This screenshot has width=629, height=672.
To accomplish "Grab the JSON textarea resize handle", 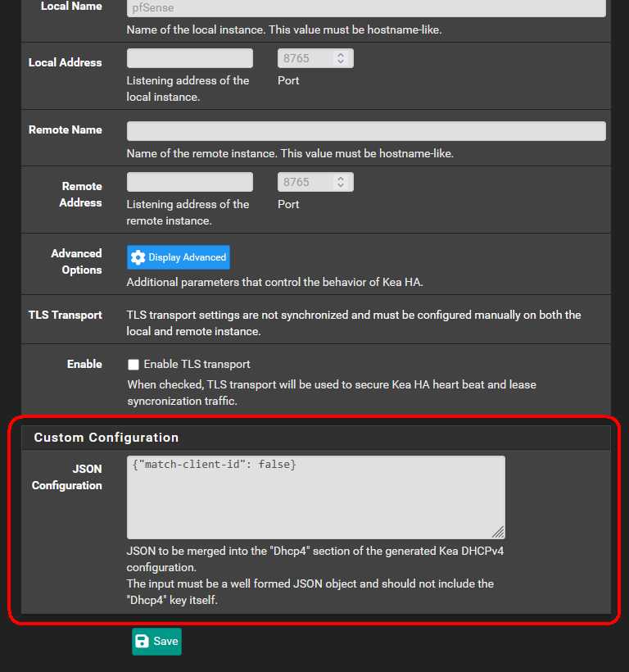I will click(499, 532).
